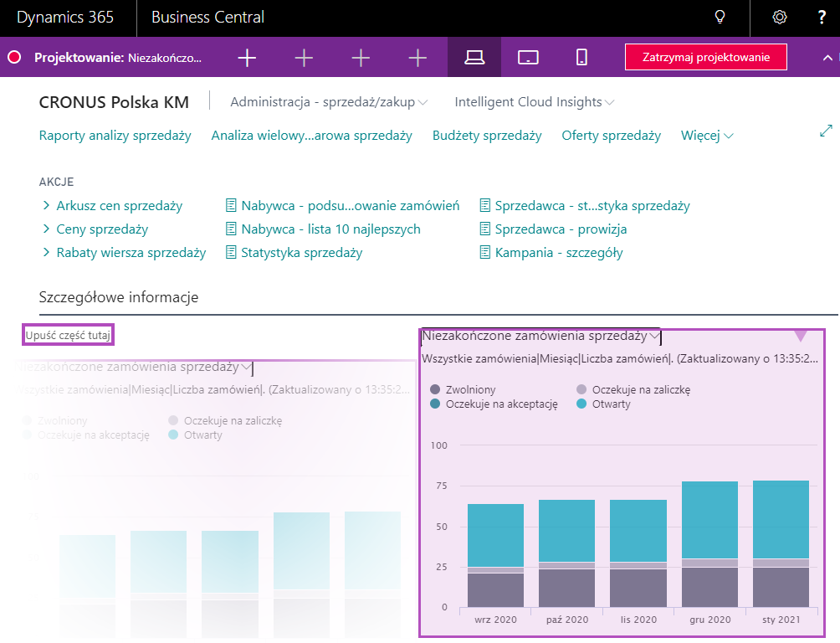
Task: Expand the Intelligent Cloud Insights menu
Action: tap(534, 102)
